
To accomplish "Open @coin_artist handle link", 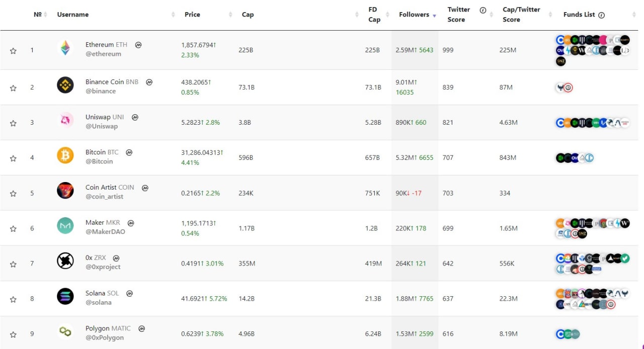I will pos(104,197).
